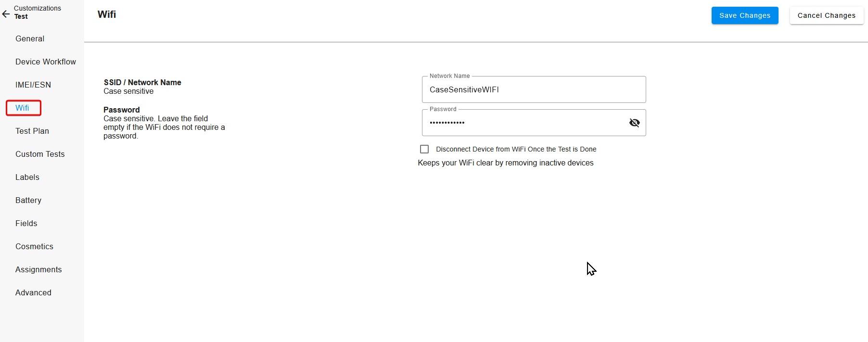This screenshot has width=868, height=342.
Task: Focus the Password input field
Action: [x=524, y=123]
